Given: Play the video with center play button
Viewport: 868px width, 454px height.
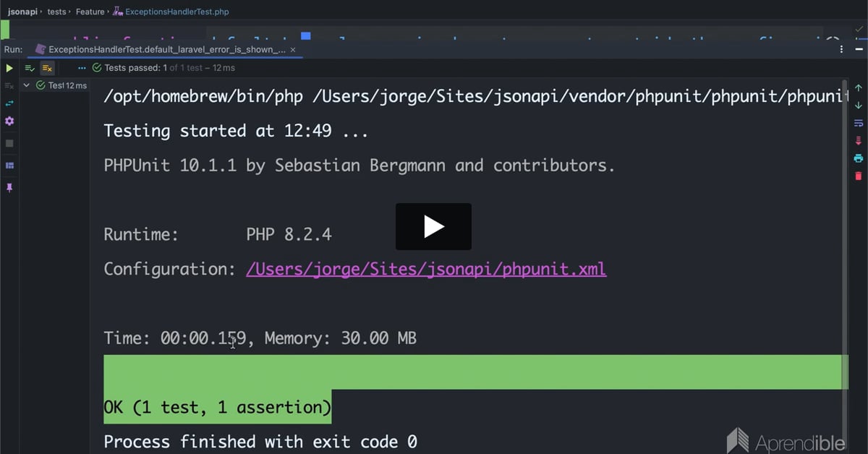Looking at the screenshot, I should pyautogui.click(x=433, y=226).
